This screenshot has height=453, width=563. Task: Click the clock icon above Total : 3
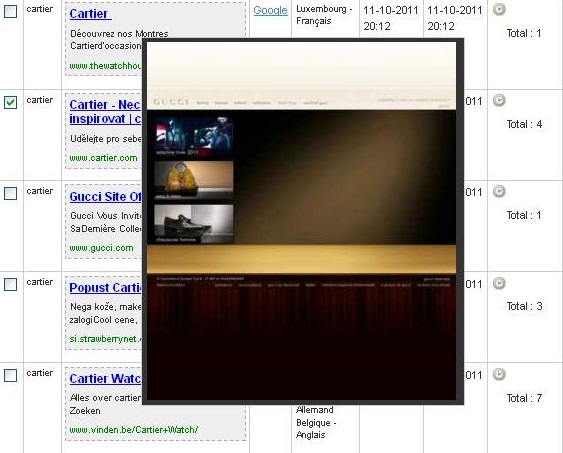(499, 283)
